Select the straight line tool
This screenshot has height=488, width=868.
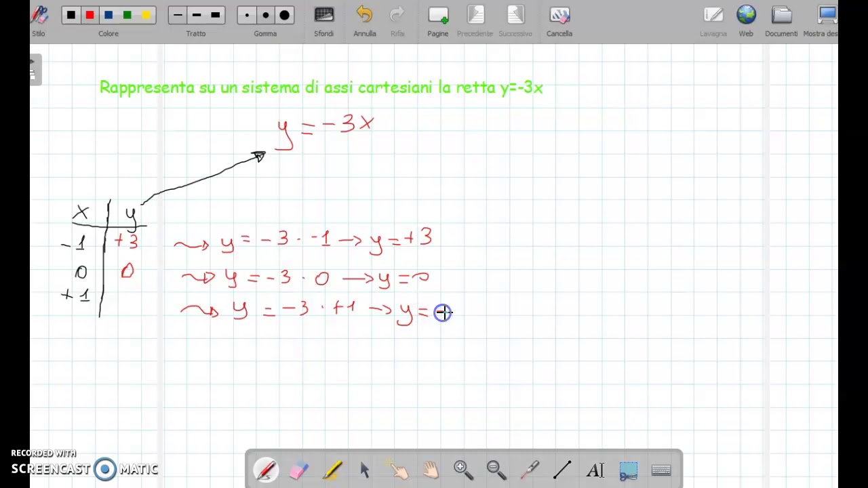click(x=562, y=469)
